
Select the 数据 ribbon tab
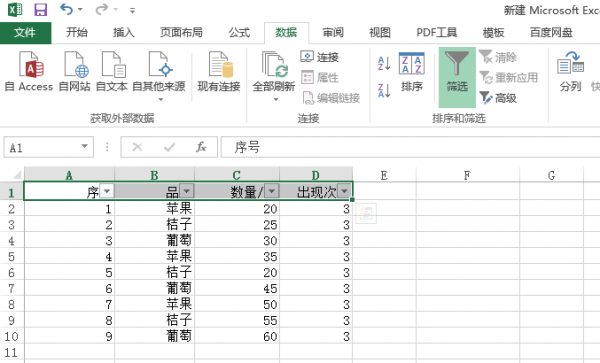286,33
